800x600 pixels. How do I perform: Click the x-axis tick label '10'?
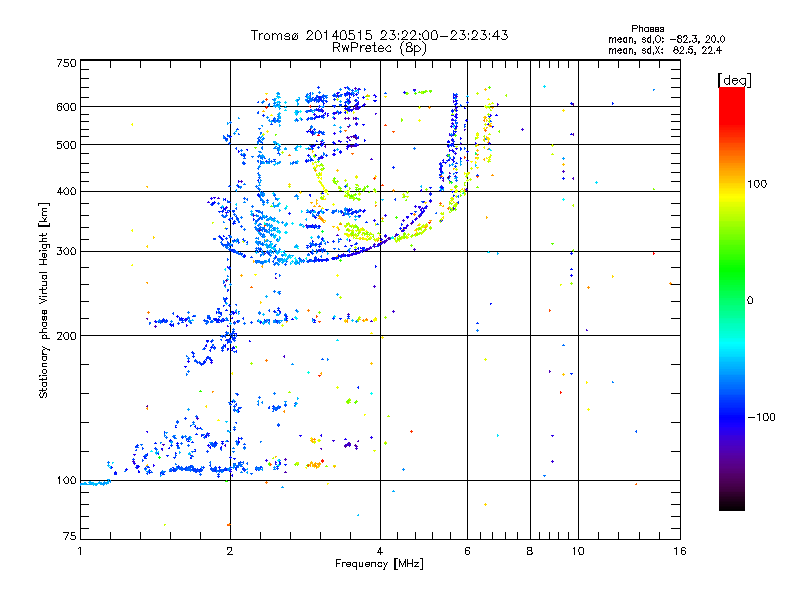tap(578, 551)
